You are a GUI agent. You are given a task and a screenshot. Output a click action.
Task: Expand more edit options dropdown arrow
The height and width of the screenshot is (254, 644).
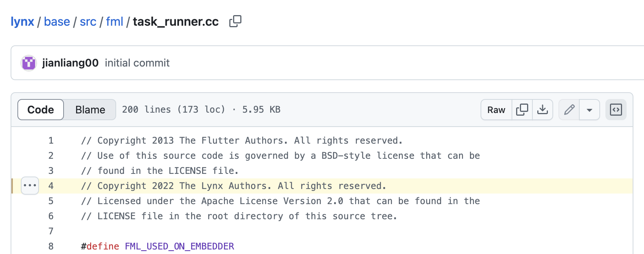coord(590,110)
